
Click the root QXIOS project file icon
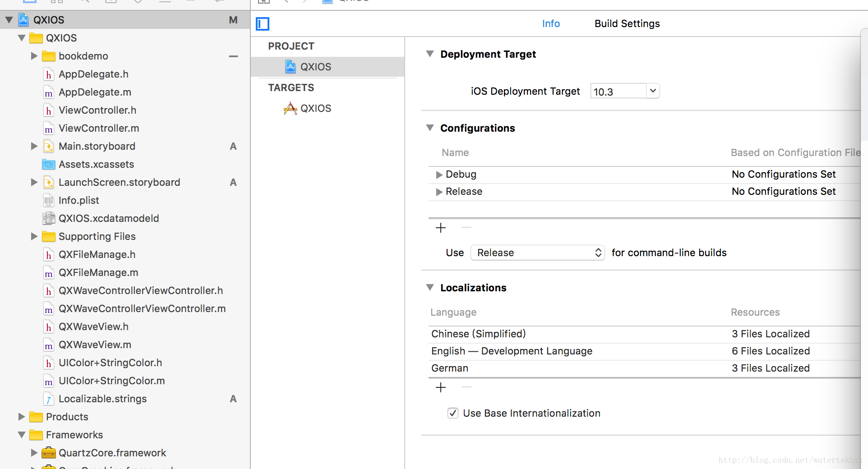coord(24,20)
